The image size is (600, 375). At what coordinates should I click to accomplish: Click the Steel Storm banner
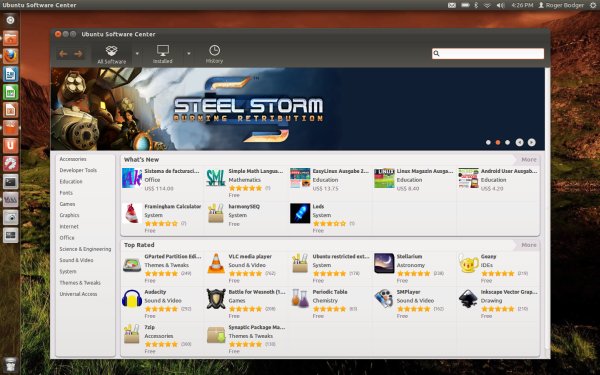298,109
